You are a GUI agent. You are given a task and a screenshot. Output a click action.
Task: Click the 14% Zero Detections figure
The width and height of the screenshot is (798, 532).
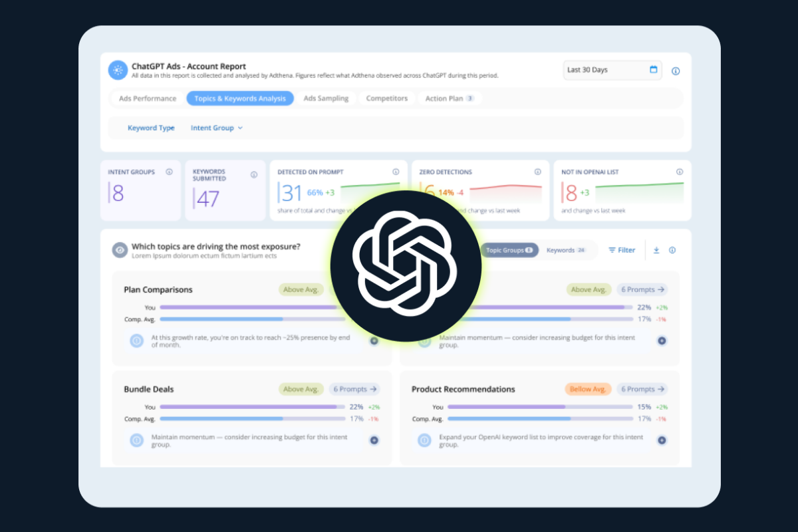(446, 193)
